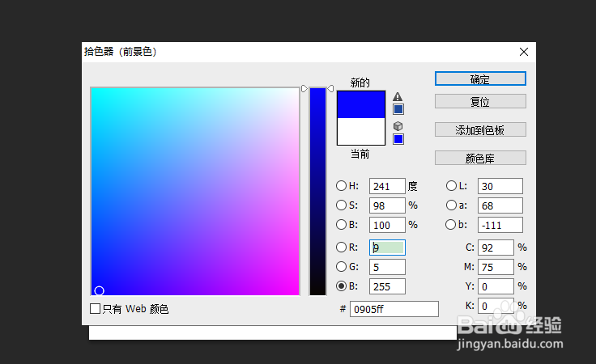Select the G green radio button
The height and width of the screenshot is (364, 596).
(x=342, y=267)
